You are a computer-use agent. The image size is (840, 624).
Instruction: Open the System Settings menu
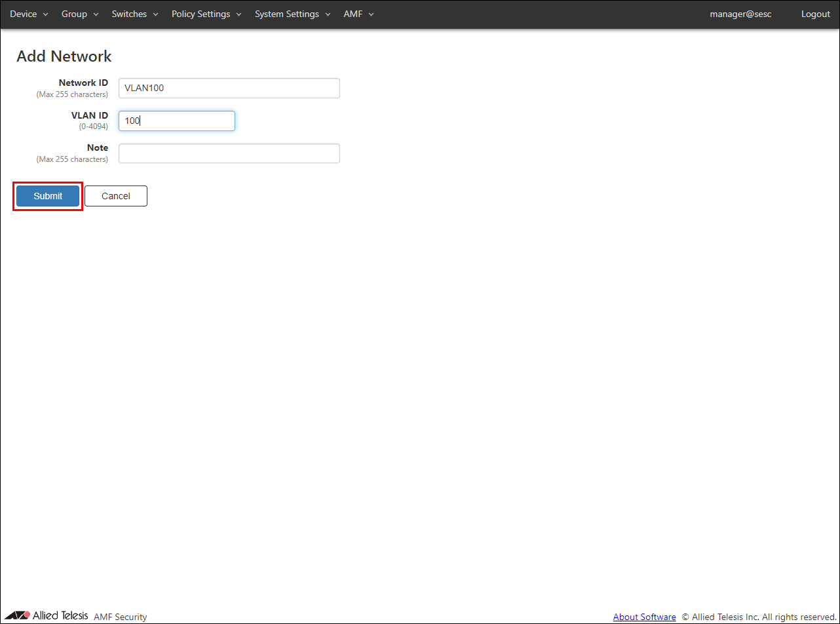pyautogui.click(x=286, y=14)
